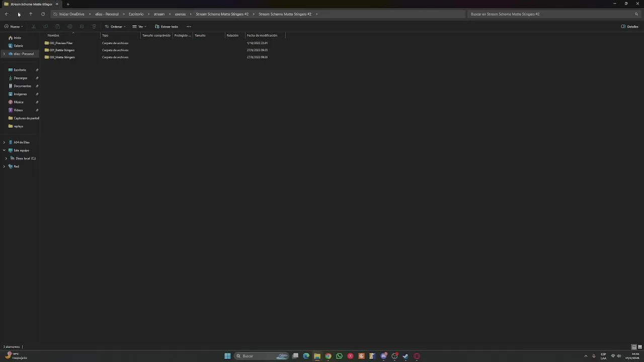
Task: Collapse the Este equipo node
Action: tap(4, 150)
